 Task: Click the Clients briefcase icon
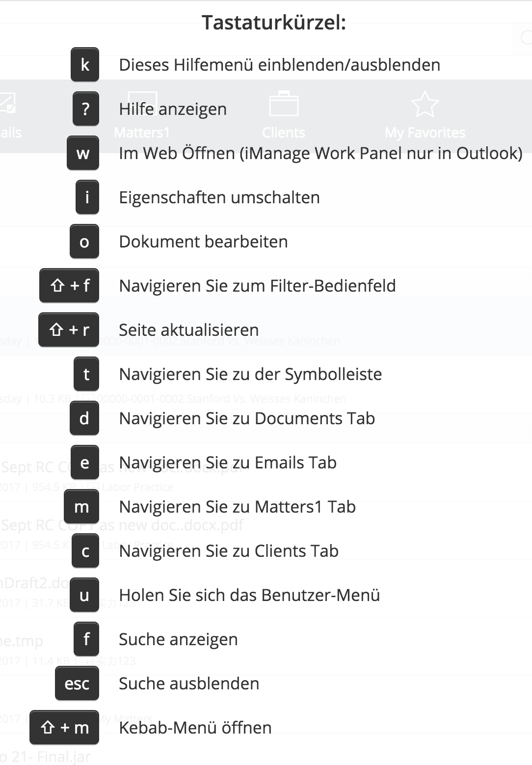pos(284,104)
